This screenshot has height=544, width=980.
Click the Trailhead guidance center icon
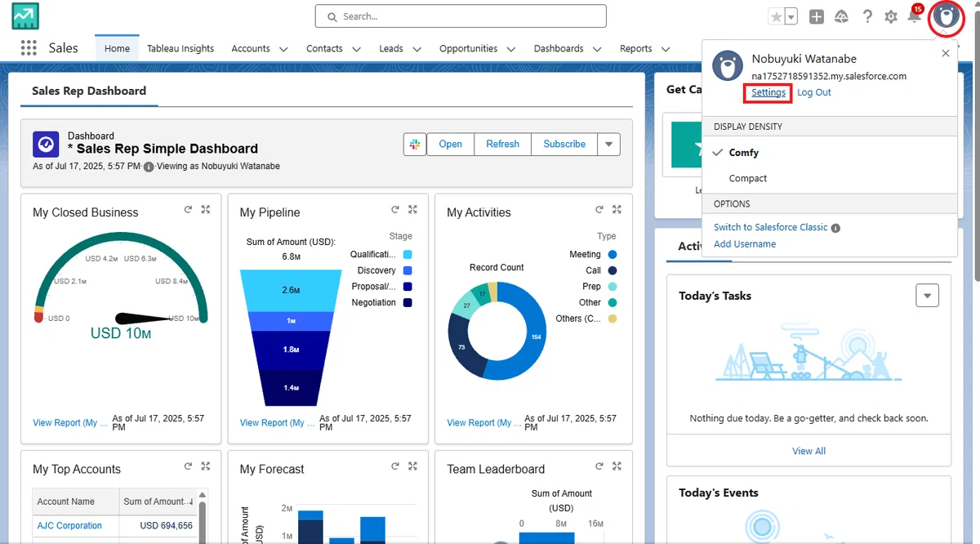coord(841,16)
